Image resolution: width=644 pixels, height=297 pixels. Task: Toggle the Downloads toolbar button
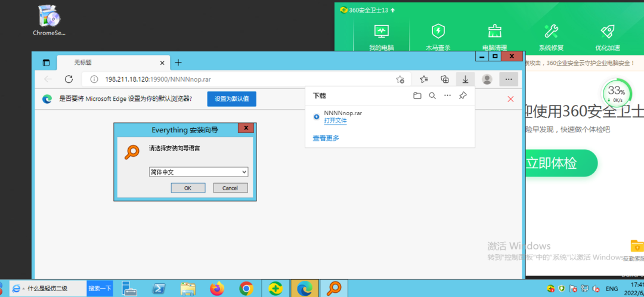pyautogui.click(x=465, y=79)
